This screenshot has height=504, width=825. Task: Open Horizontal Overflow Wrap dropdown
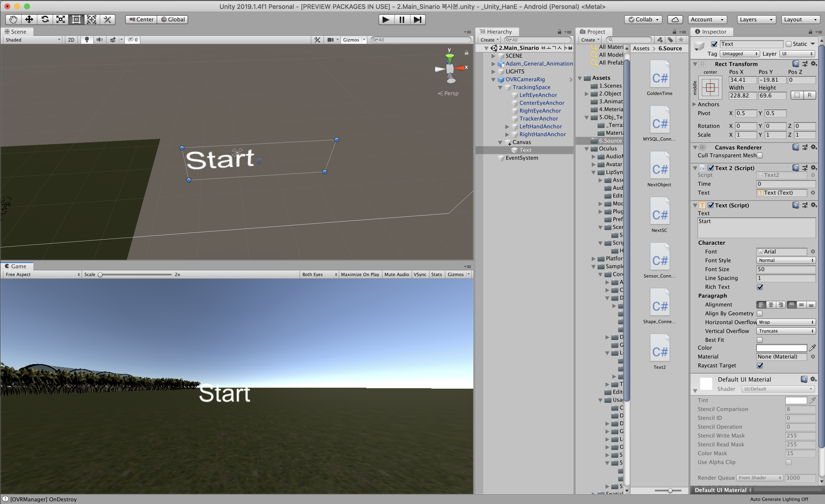tap(785, 322)
